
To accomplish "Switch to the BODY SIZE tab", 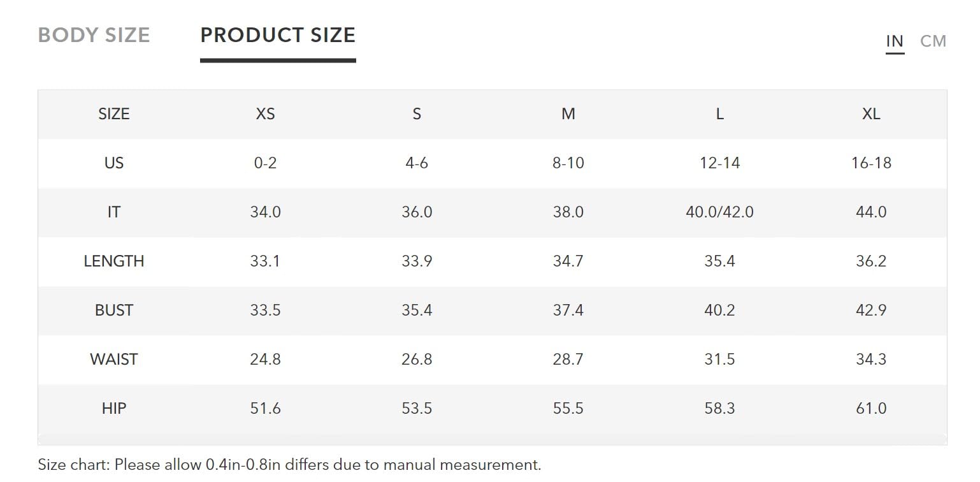I will tap(94, 34).
